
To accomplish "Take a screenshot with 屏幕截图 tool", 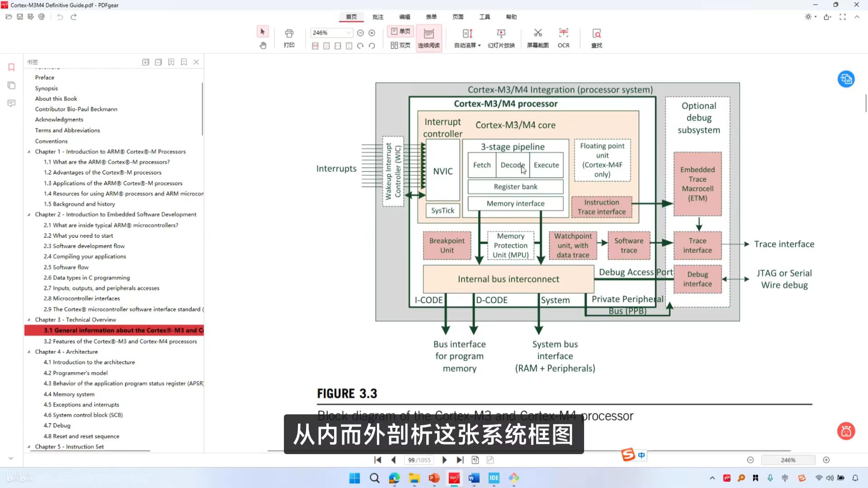I will [x=538, y=38].
